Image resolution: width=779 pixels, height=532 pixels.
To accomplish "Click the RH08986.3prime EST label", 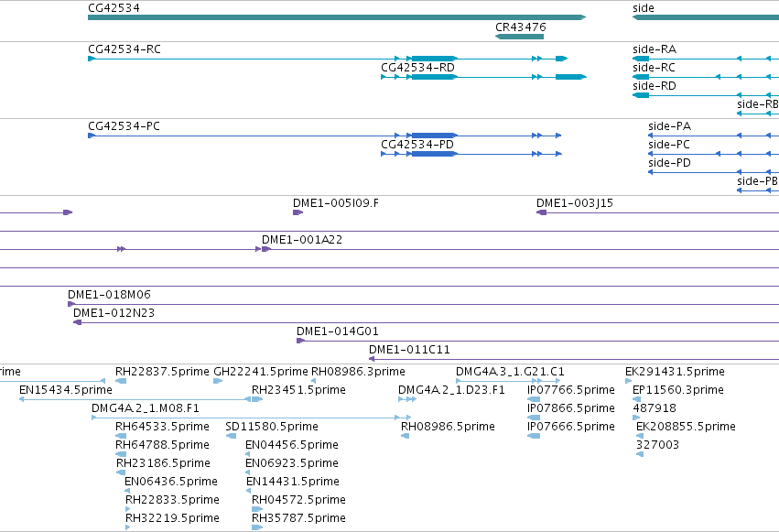I will pos(358,372).
